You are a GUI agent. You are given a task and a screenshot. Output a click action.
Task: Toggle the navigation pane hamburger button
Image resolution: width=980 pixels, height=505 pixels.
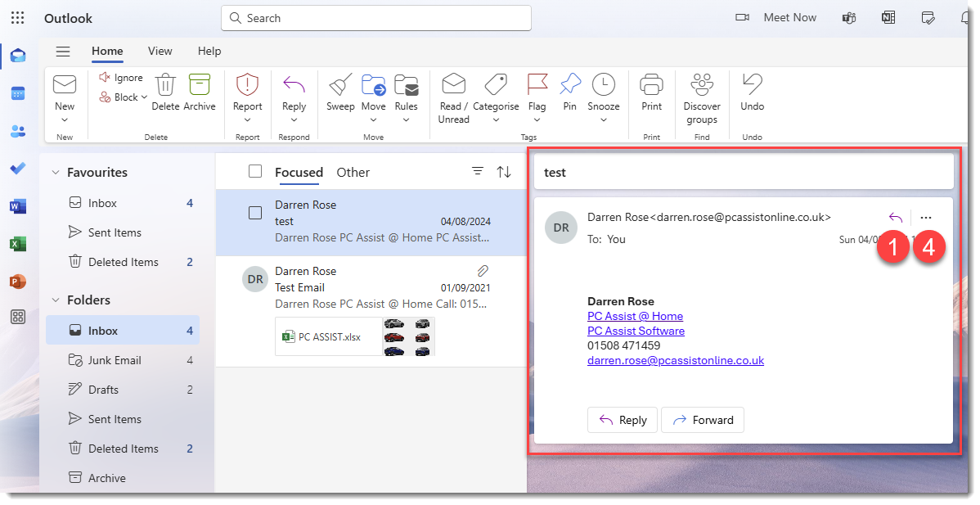point(63,52)
